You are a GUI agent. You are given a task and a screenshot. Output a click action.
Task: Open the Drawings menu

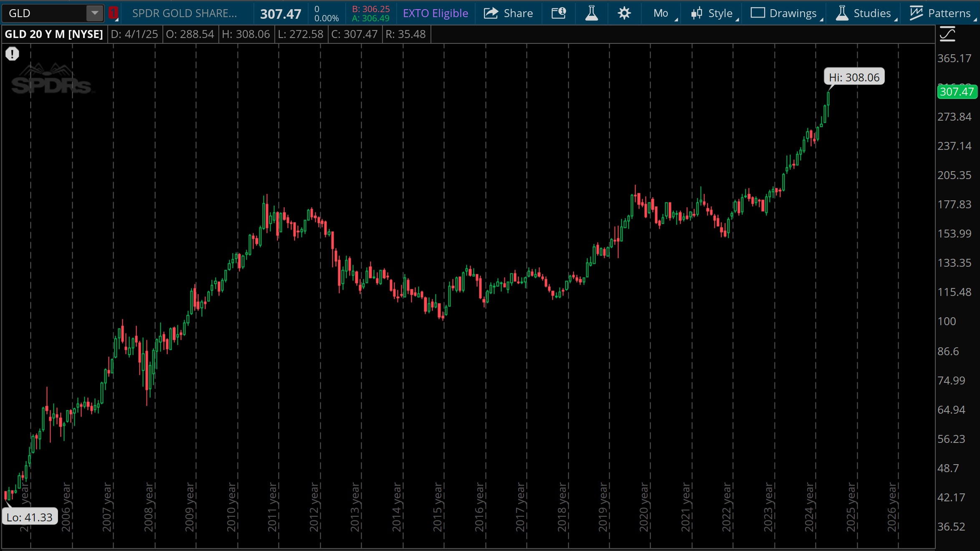tap(786, 13)
